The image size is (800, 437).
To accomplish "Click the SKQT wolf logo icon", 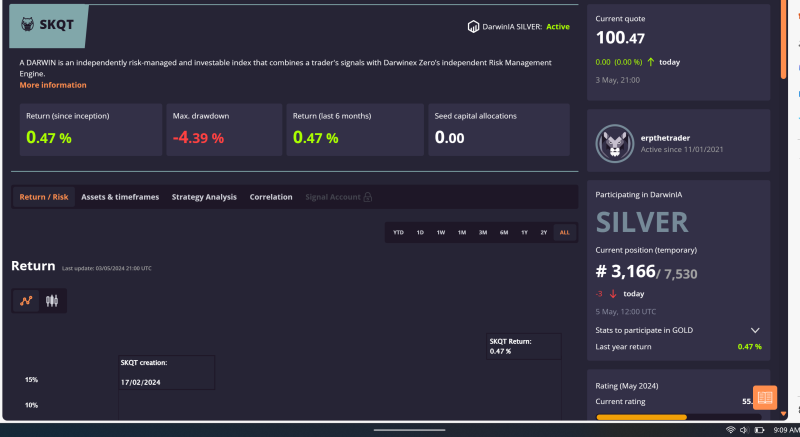I will (28, 24).
